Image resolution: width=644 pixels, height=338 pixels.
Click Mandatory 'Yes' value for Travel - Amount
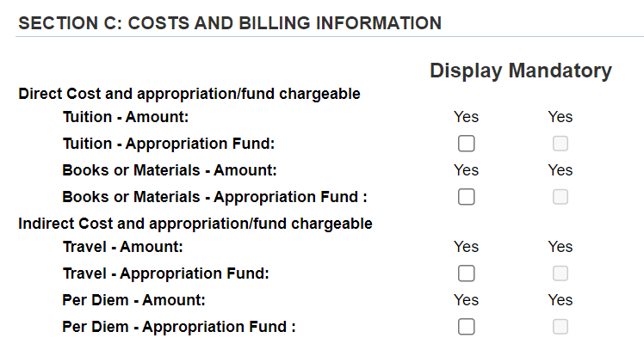[560, 248]
